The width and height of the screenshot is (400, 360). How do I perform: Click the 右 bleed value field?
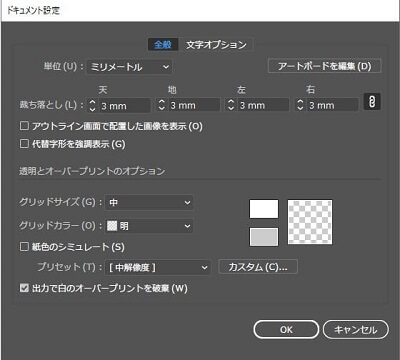tap(333, 105)
